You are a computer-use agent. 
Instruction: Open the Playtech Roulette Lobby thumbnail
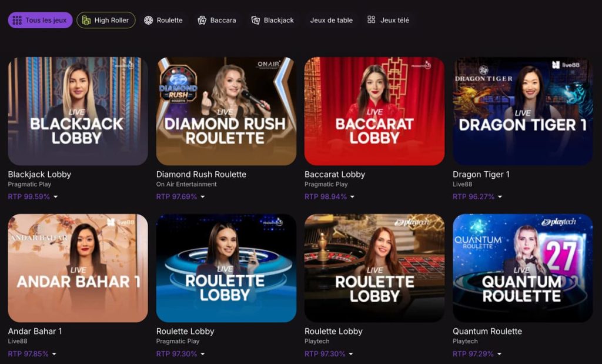tap(374, 268)
